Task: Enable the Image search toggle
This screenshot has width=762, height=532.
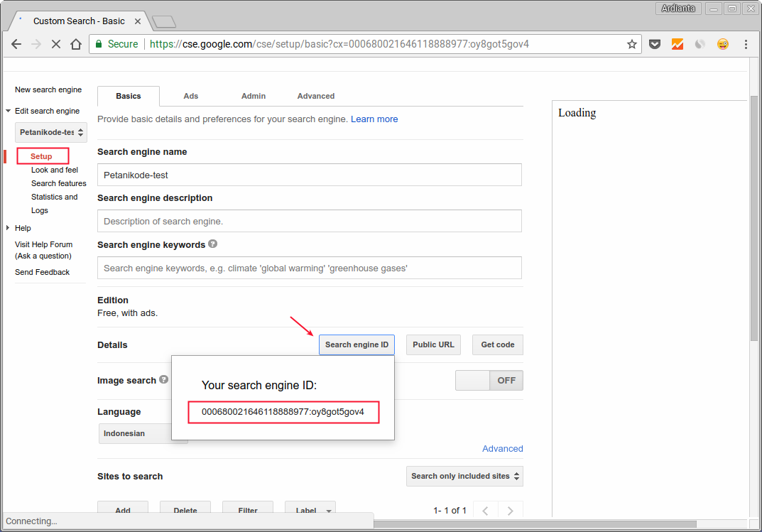Action: pyautogui.click(x=489, y=380)
